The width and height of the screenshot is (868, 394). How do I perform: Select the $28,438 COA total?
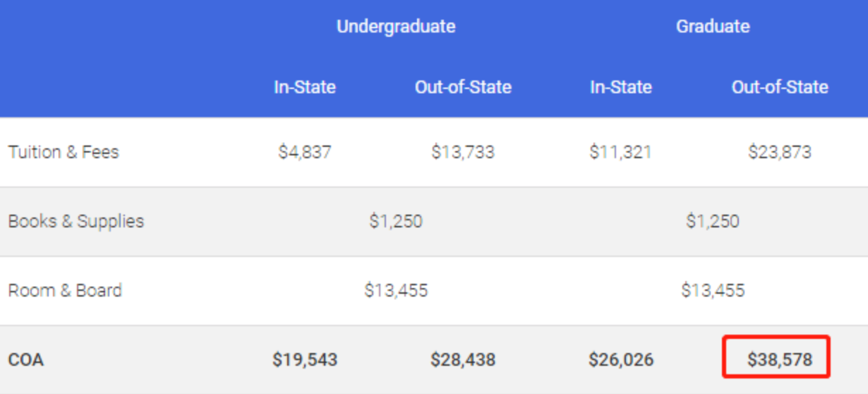(463, 359)
